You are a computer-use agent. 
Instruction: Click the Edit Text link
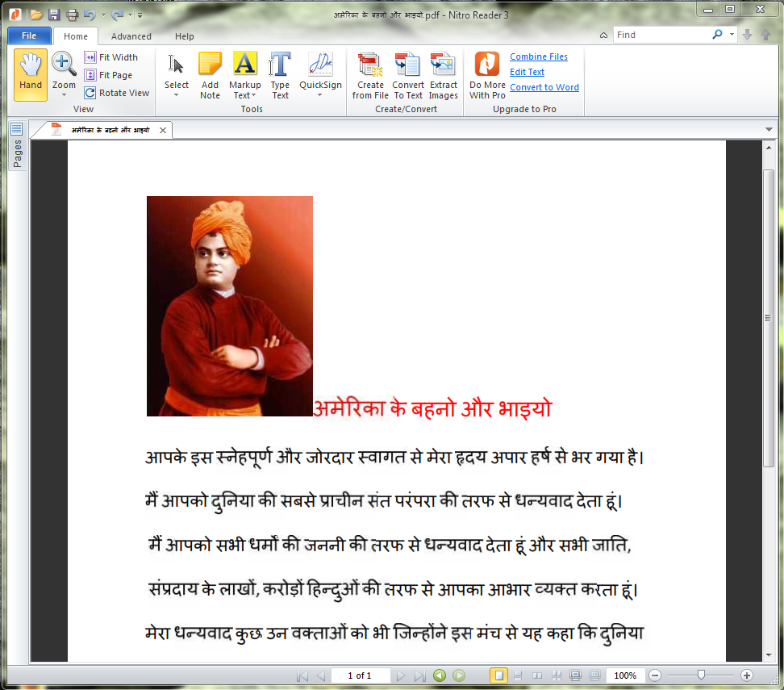(x=527, y=72)
